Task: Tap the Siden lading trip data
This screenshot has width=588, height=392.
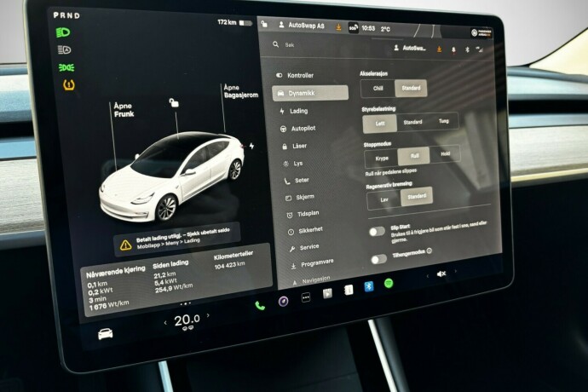Action: (172, 277)
